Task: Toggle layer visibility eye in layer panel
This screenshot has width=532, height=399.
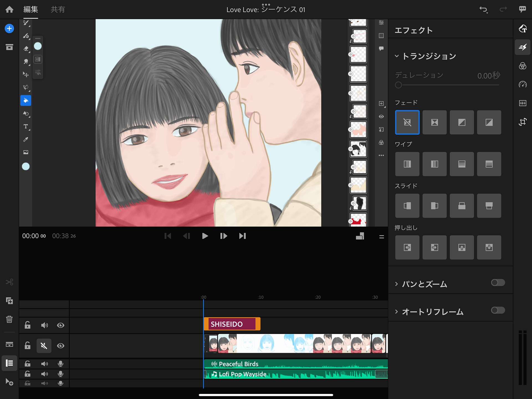Action: pyautogui.click(x=381, y=116)
